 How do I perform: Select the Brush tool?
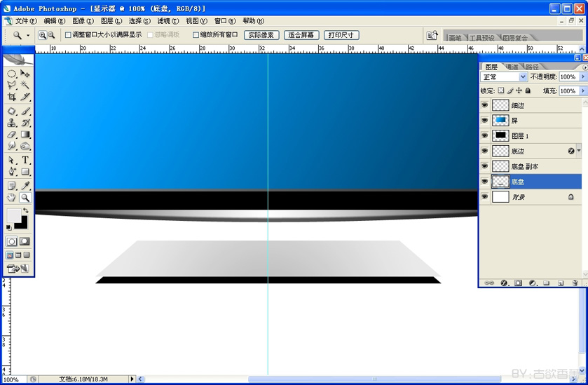[25, 111]
